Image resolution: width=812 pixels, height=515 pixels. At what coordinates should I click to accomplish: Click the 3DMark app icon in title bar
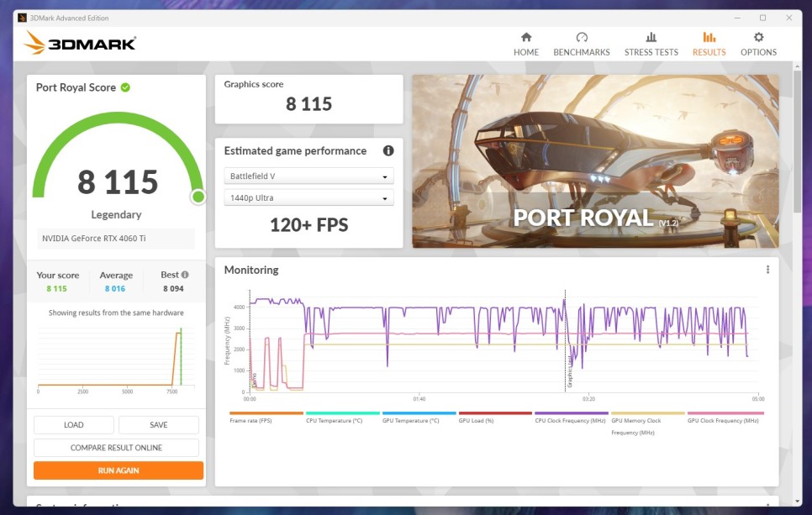pyautogui.click(x=22, y=18)
